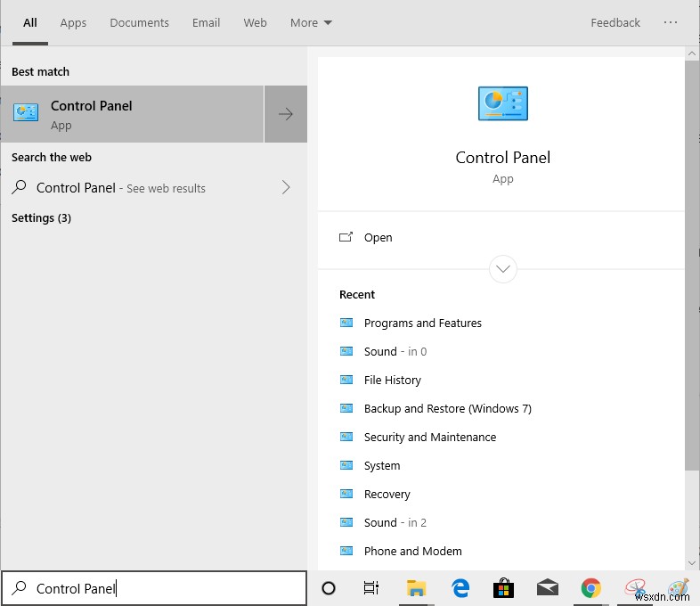700x606 pixels.
Task: Select the Web search tab
Action: (255, 23)
